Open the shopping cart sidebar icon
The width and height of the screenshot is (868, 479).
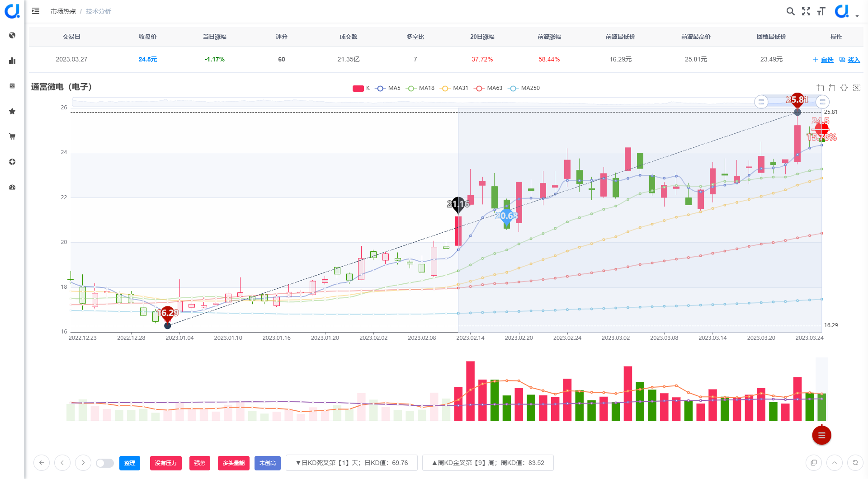coord(12,136)
